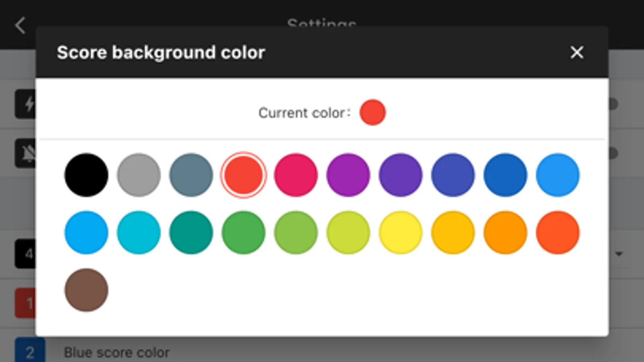This screenshot has width=644, height=362.
Task: Pick the light gray color swatch
Action: (139, 175)
